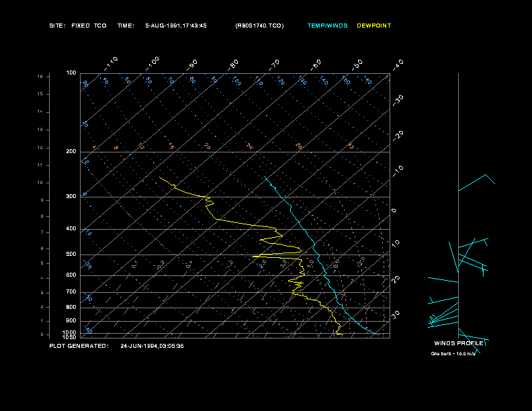Click the 'PLOT GENERATED:' label
532x411 pixels.
(79, 346)
